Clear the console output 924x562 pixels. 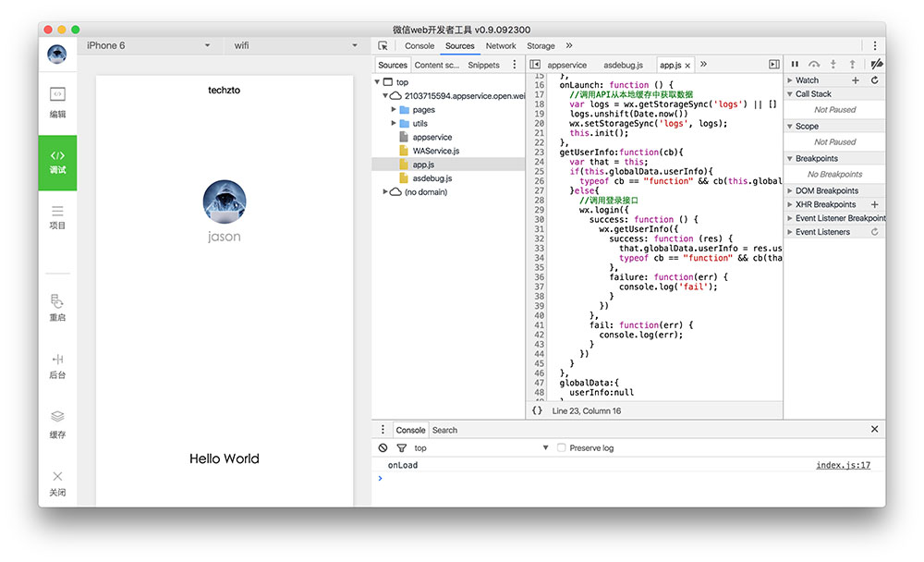pos(383,448)
